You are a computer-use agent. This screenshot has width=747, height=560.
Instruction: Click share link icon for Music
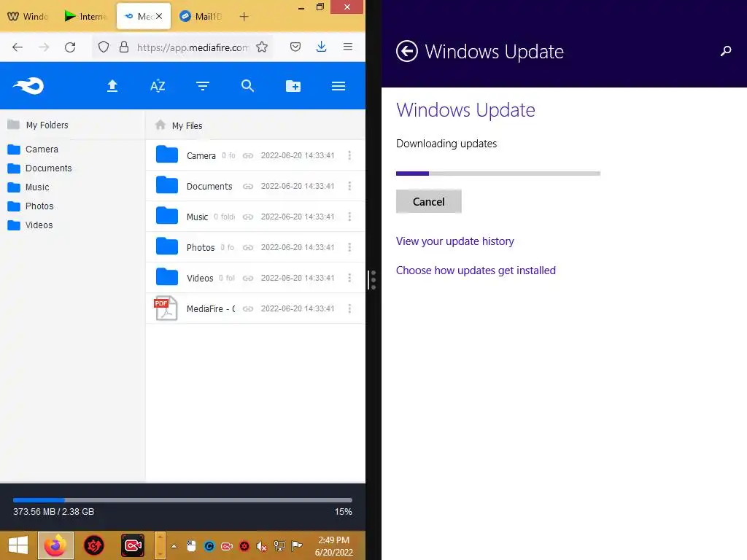(248, 217)
